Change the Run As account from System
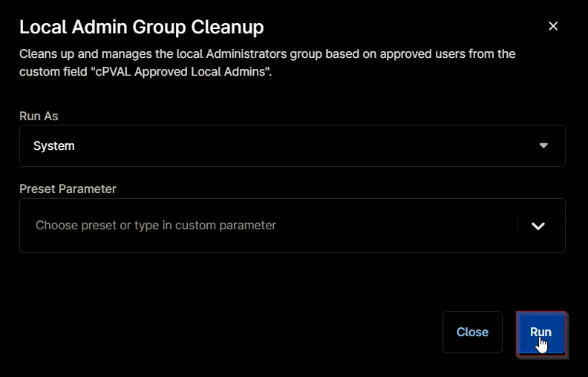588x377 pixels. (x=292, y=145)
